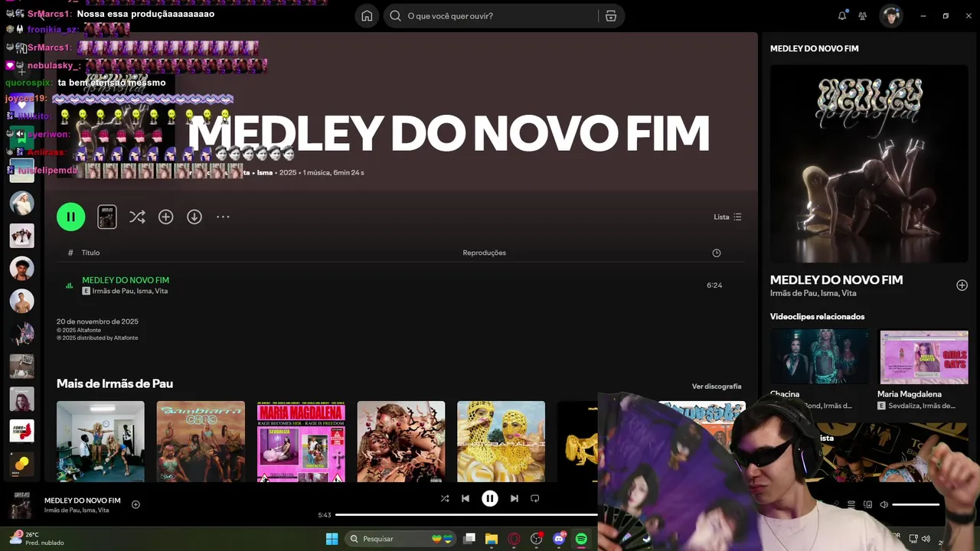
Task: Click track duration 6:24
Action: [x=714, y=285]
